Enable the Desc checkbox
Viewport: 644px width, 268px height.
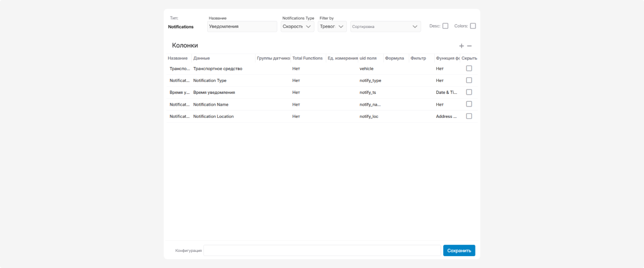click(445, 26)
